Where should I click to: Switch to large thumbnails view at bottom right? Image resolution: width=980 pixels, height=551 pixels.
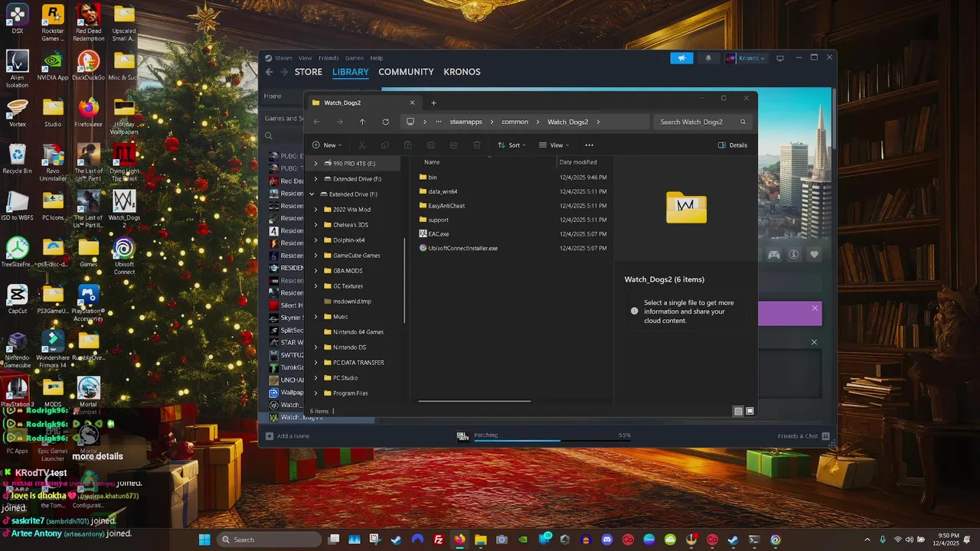(750, 411)
